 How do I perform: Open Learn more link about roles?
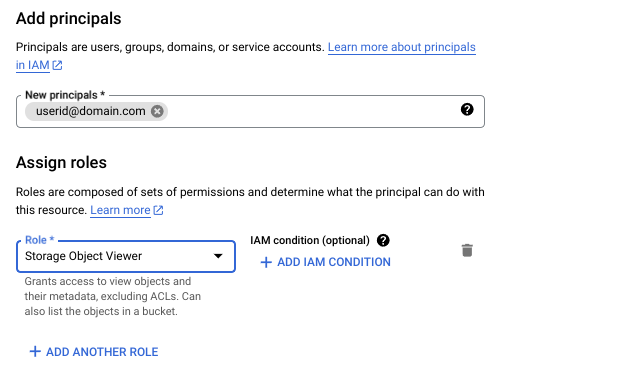(x=120, y=210)
